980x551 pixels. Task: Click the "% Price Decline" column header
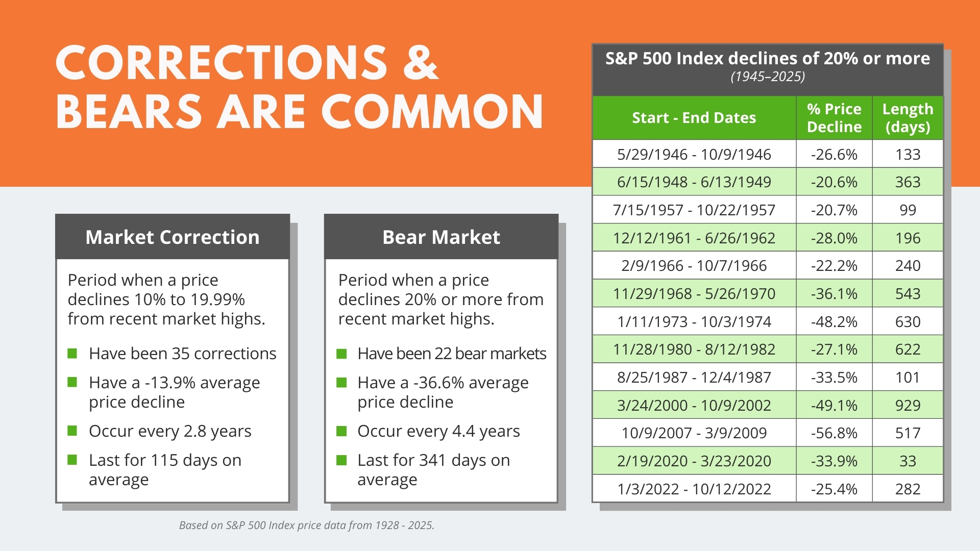(x=834, y=118)
